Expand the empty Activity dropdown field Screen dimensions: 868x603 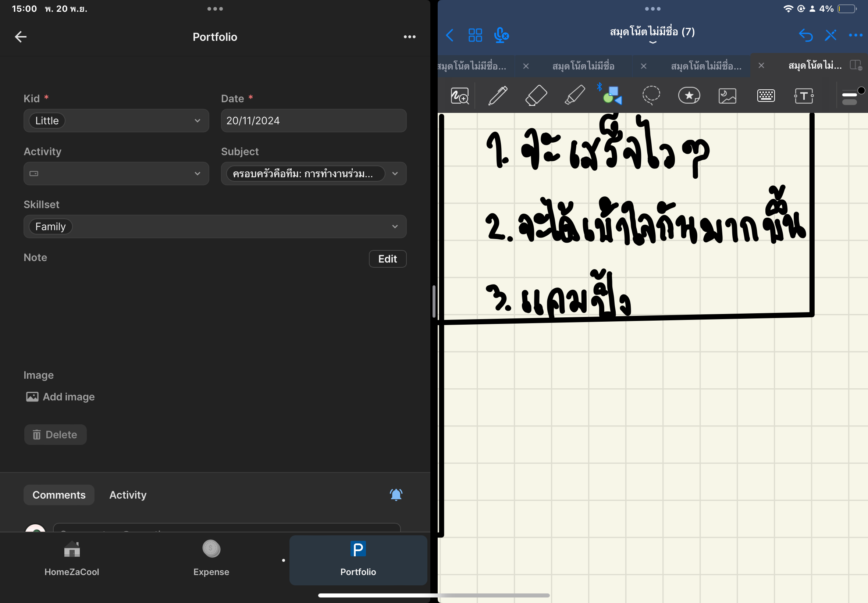click(x=116, y=174)
